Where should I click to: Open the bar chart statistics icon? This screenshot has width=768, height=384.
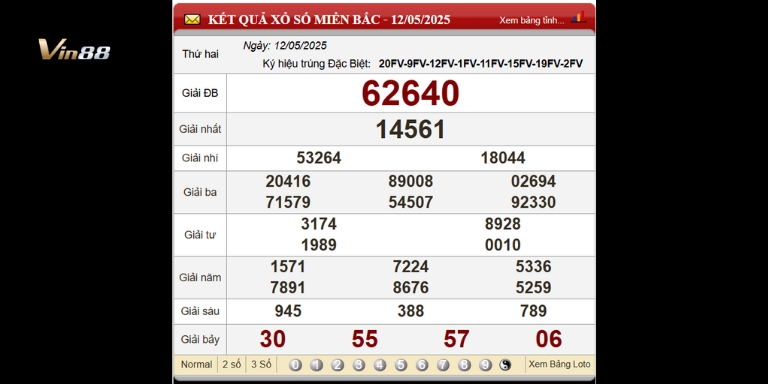[x=579, y=18]
